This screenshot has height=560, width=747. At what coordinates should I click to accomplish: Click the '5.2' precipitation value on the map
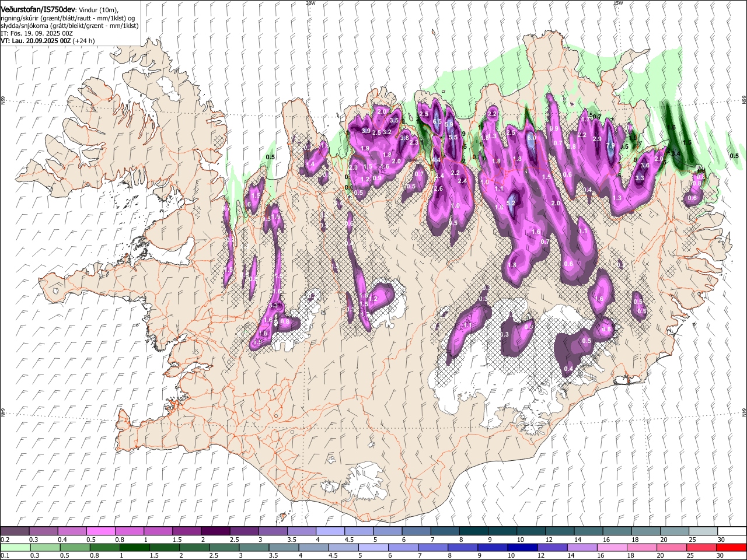[x=511, y=203]
